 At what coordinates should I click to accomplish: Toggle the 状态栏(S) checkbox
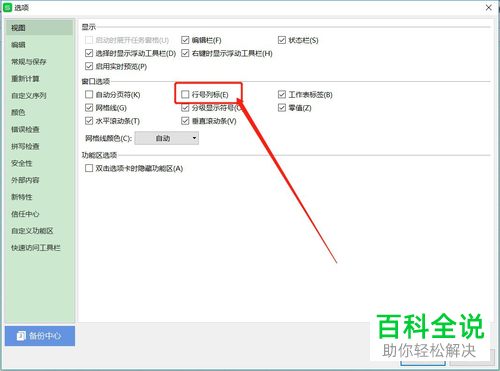pos(282,40)
